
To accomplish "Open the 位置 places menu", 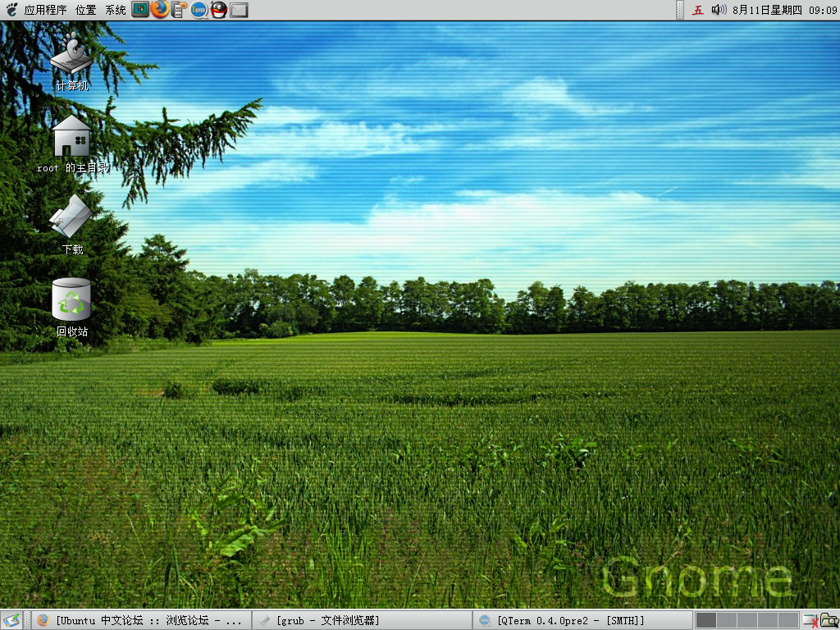I will tap(85, 10).
